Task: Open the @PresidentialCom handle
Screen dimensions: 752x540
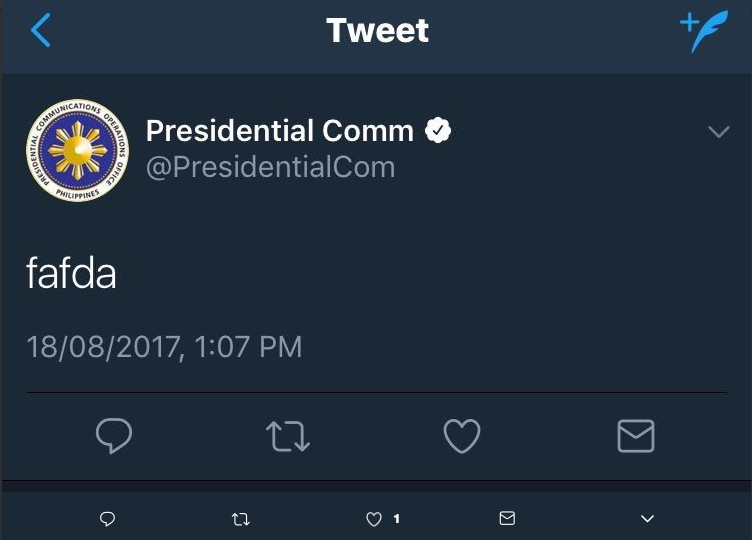Action: 270,166
